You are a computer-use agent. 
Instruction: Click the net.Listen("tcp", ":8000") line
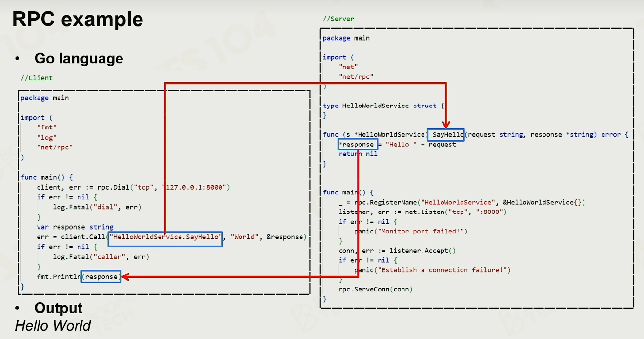[423, 212]
